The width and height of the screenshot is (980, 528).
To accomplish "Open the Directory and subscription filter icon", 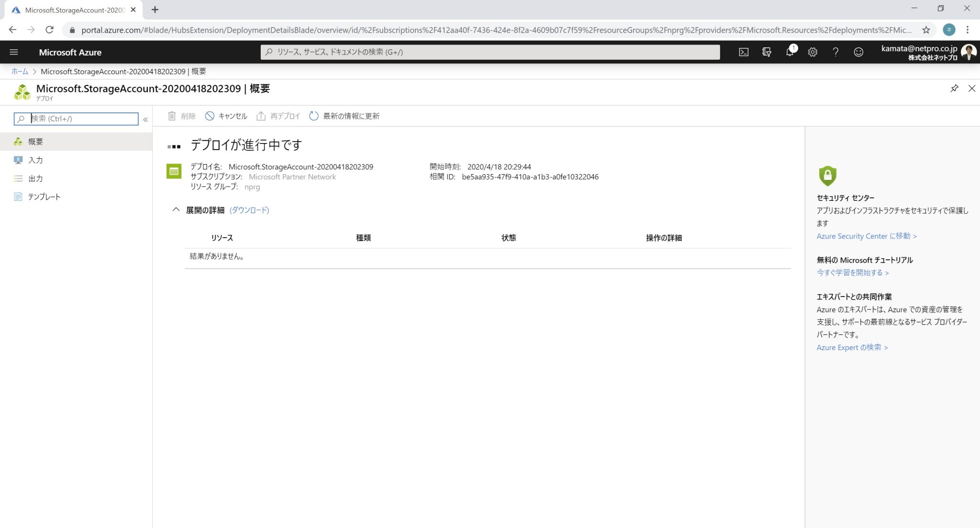I will pos(767,52).
